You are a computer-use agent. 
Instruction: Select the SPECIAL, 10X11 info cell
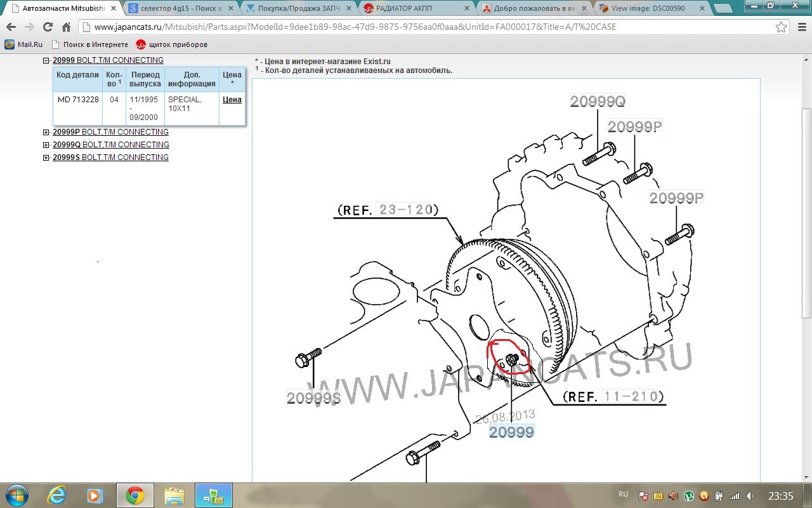pyautogui.click(x=192, y=109)
